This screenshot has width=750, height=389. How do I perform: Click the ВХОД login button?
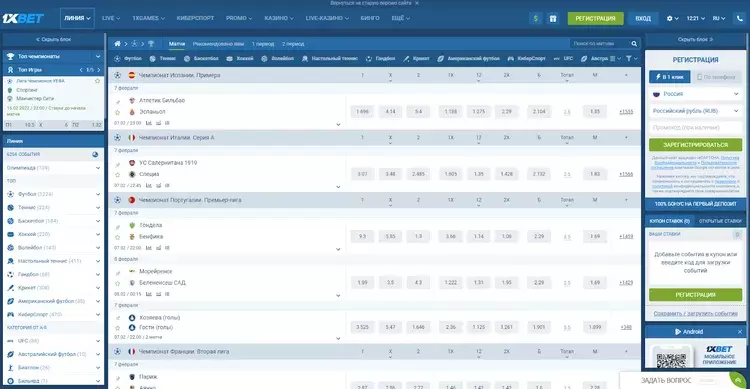(x=643, y=18)
